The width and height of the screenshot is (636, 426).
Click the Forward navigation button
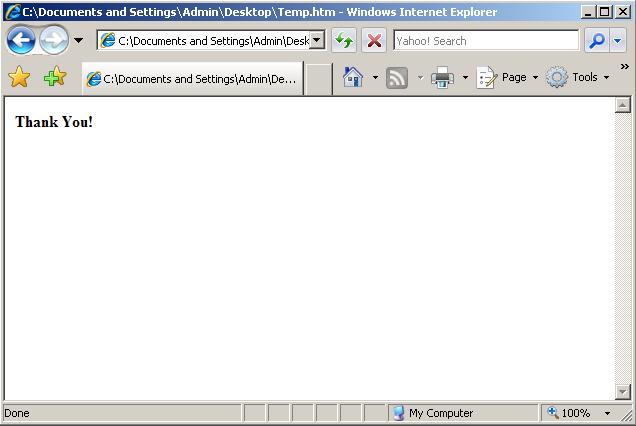click(x=54, y=41)
